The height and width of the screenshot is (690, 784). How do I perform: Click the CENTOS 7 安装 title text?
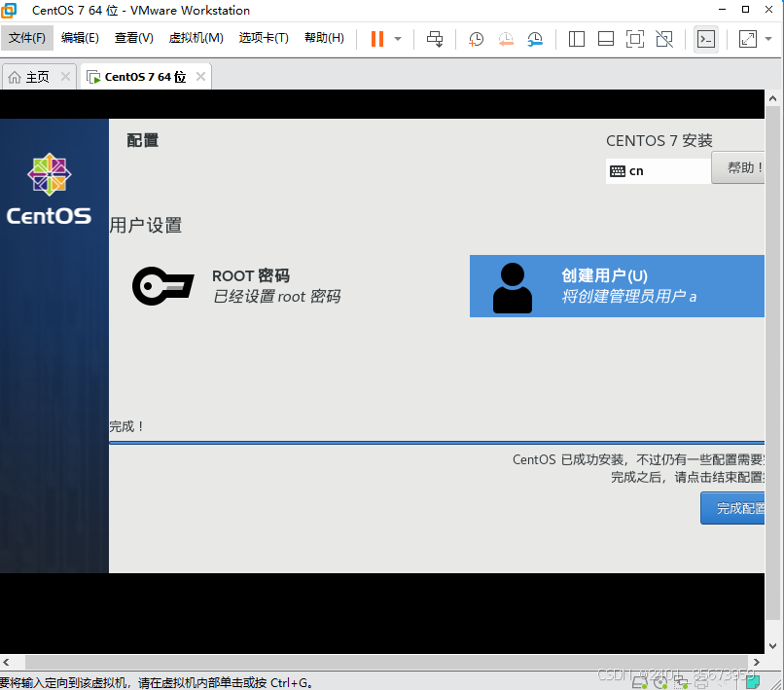coord(659,140)
